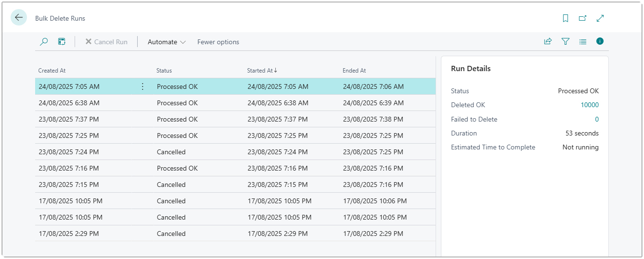Click Ended At 23/08/2025 7:38 PM cell
Screen dimensions: 644x259
click(373, 119)
